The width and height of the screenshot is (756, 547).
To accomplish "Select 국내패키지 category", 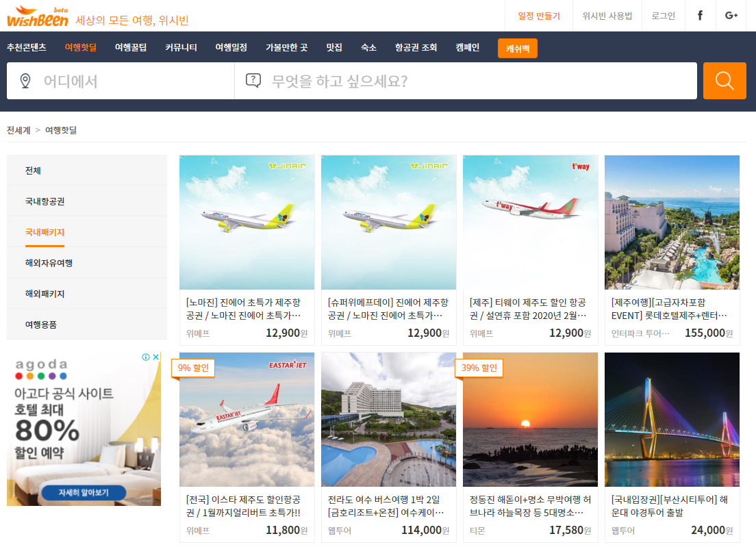I will pos(87,232).
